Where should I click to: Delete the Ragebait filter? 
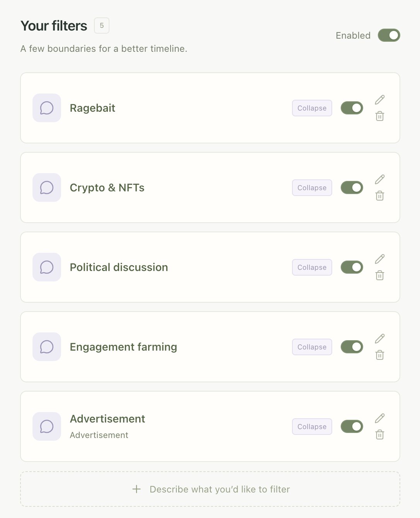pos(380,116)
